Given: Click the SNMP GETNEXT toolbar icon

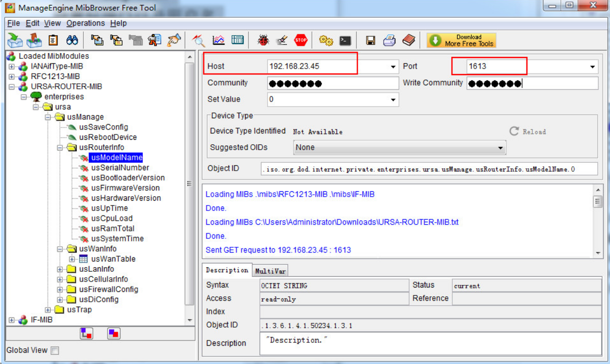Looking at the screenshot, I should pyautogui.click(x=116, y=40).
